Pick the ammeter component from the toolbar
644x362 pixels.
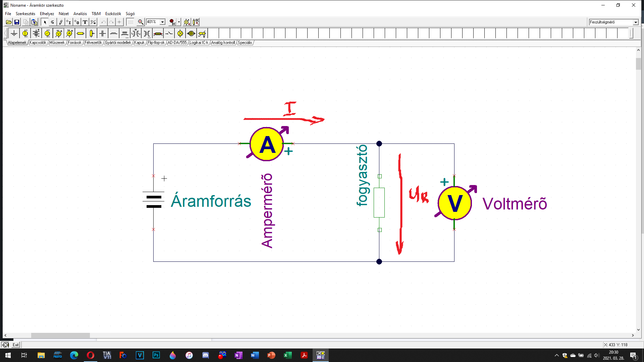[69, 33]
